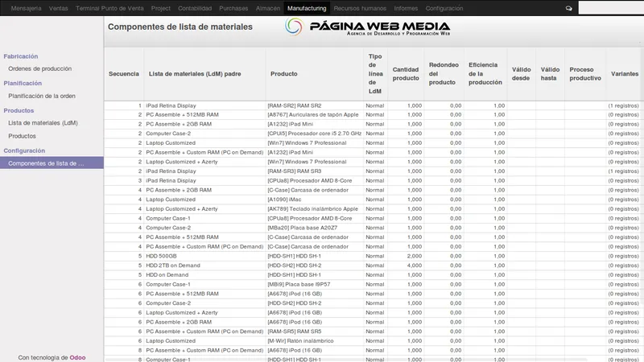644x362 pixels.
Task: Open [M-Wir] Ratón inalámbrico row
Action: tap(374, 341)
